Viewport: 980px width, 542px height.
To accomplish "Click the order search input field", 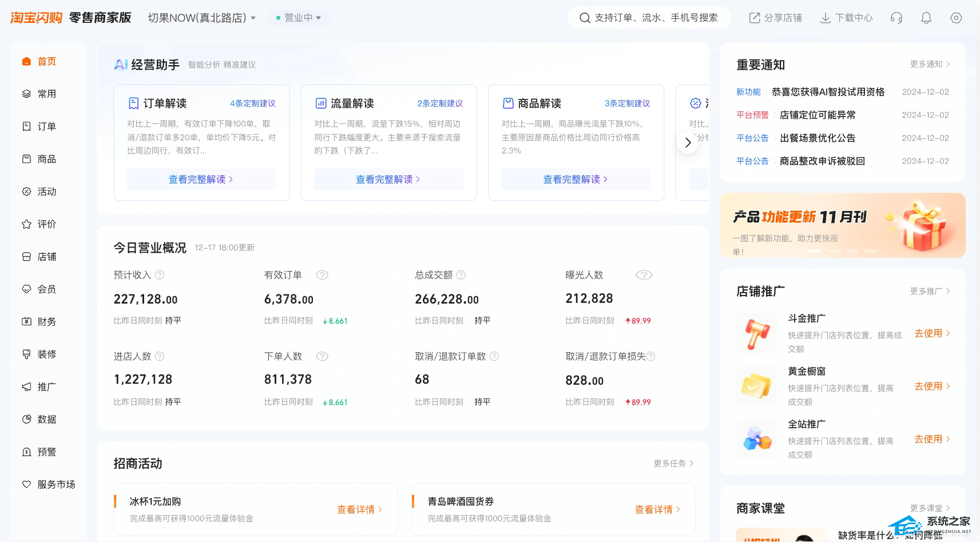I will [649, 18].
